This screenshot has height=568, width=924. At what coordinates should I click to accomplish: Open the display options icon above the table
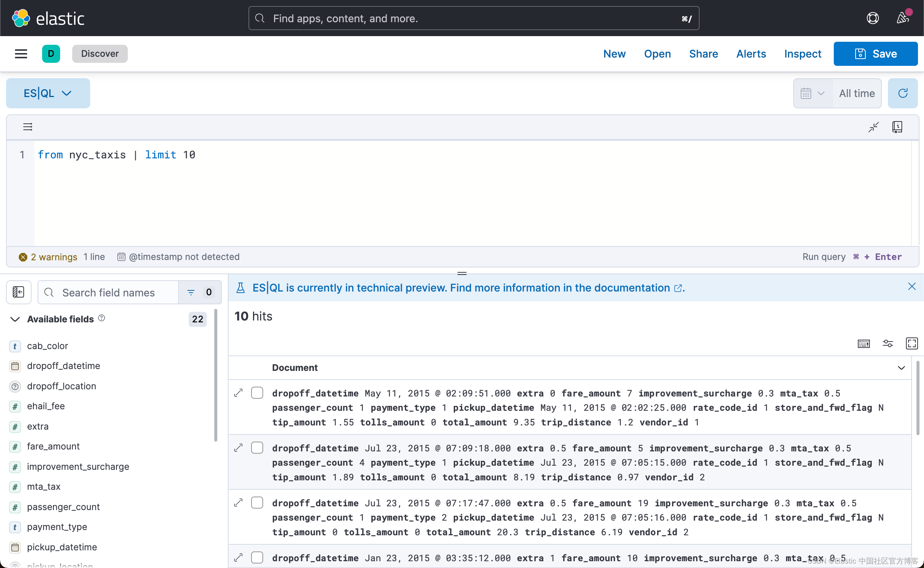[x=888, y=343]
